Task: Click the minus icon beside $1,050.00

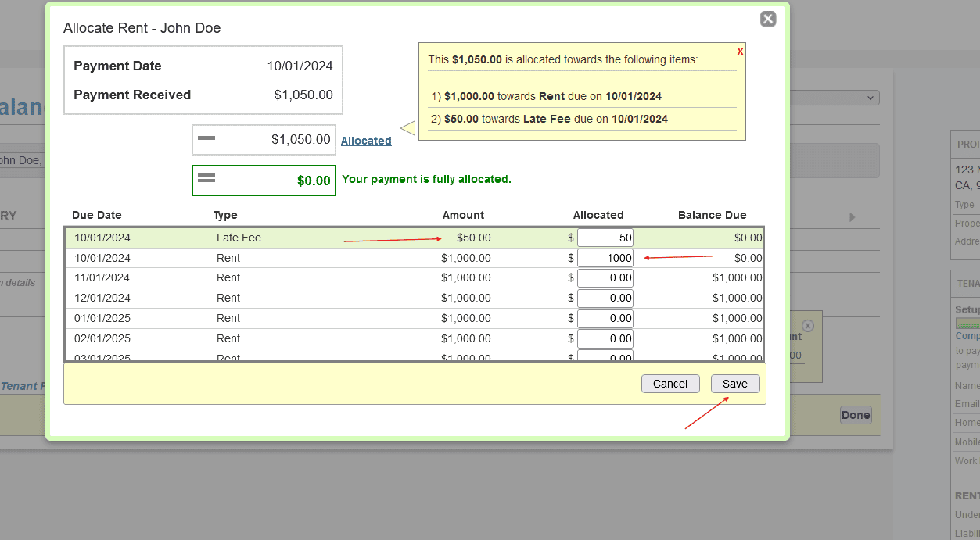Action: click(206, 138)
